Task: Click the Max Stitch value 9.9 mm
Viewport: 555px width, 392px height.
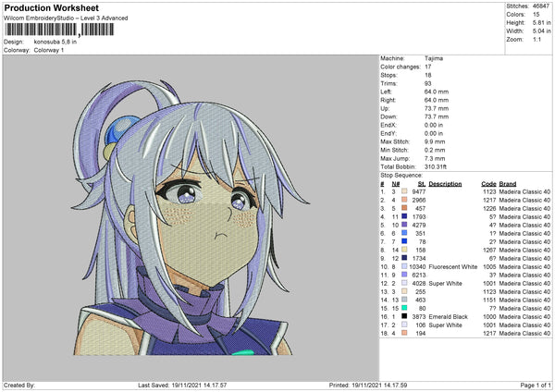Action: [x=435, y=141]
